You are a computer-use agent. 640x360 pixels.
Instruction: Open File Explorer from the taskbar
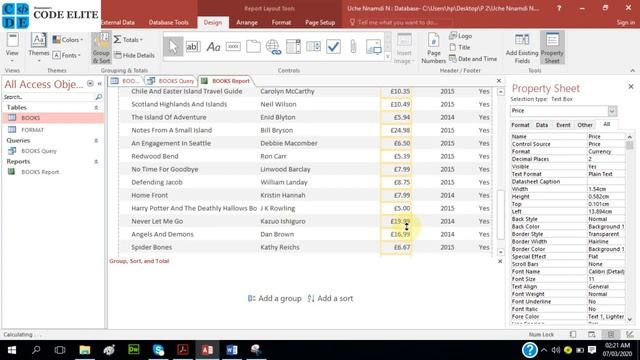pos(84,350)
